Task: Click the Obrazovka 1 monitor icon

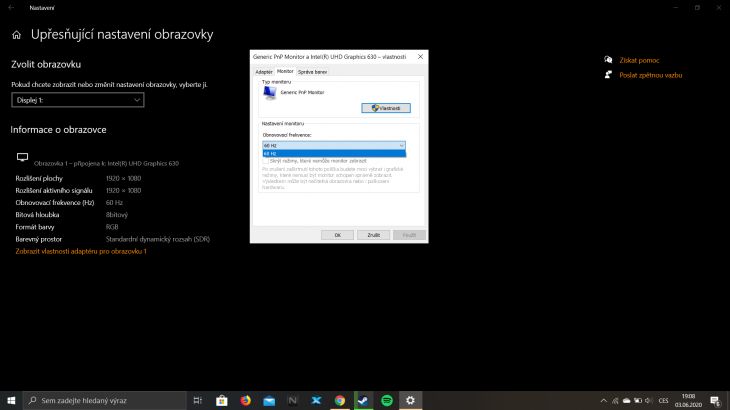Action: pyautogui.click(x=22, y=157)
